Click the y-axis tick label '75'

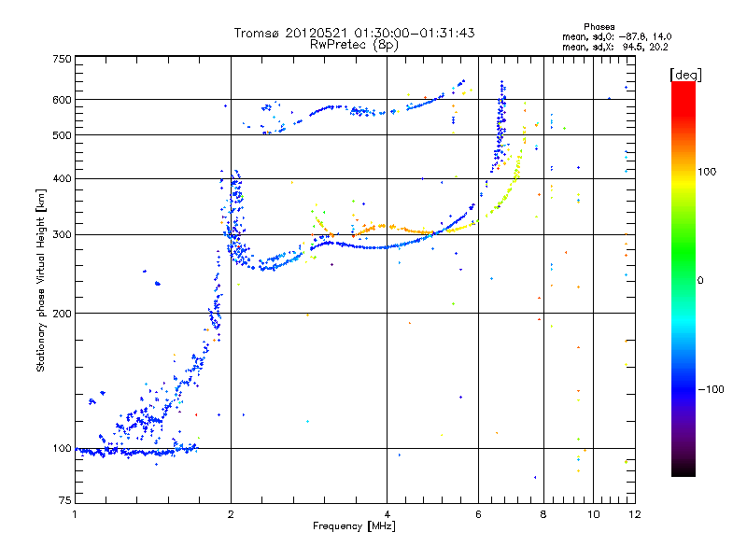tap(65, 500)
